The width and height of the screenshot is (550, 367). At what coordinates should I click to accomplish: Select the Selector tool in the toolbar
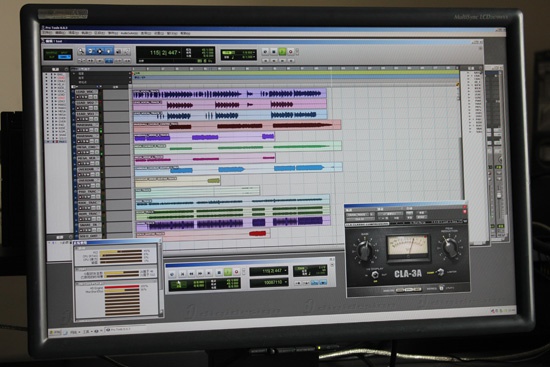pyautogui.click(x=100, y=52)
